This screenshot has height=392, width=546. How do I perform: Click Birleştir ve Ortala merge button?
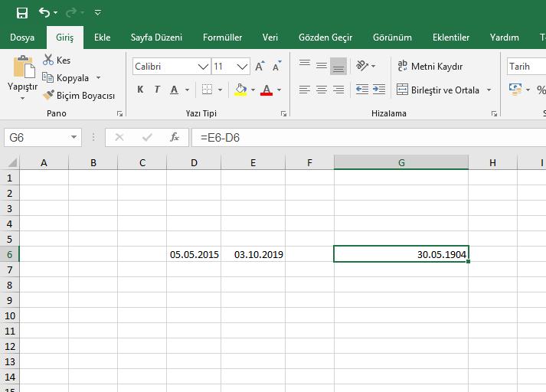(x=438, y=90)
